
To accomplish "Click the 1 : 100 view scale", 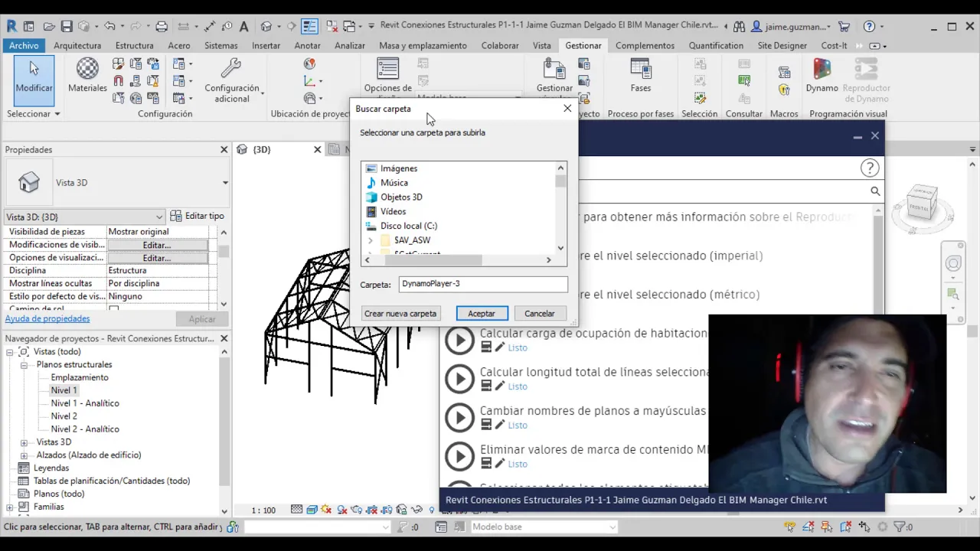I will tap(263, 510).
